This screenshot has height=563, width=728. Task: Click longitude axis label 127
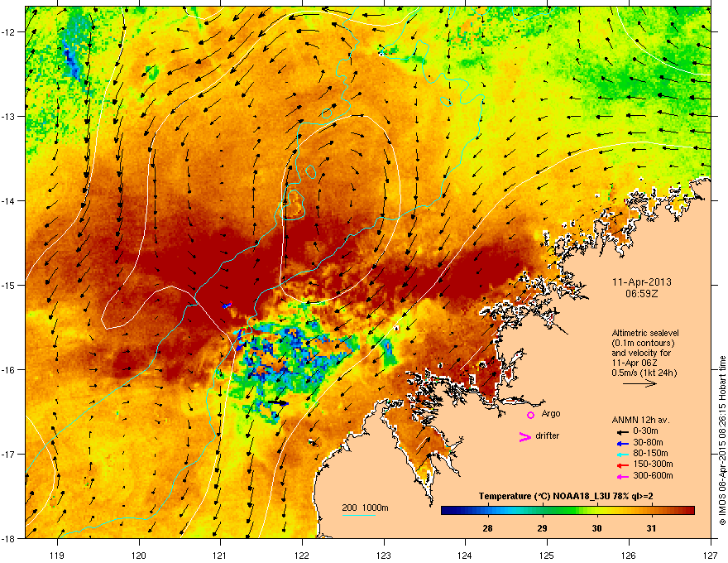[x=711, y=555]
